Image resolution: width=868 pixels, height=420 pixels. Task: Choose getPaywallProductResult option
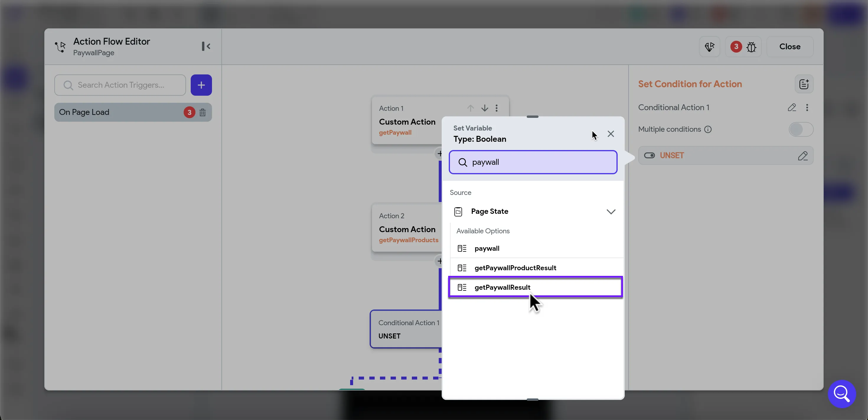515,268
